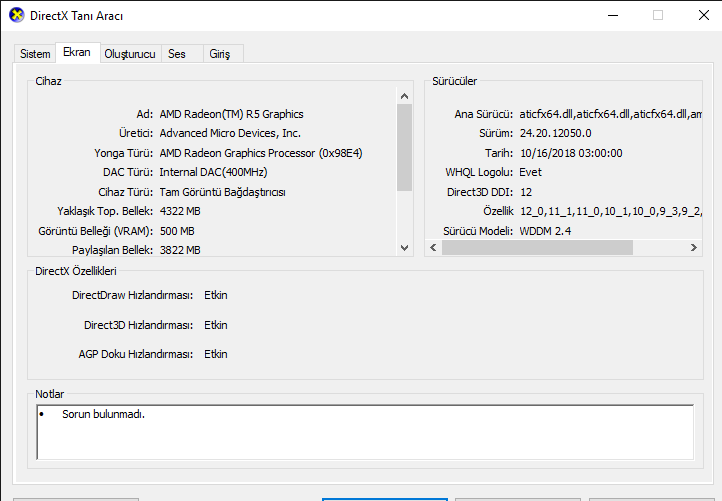Click the DirectDraw Hızlandırması "Etkin" status

pos(215,295)
